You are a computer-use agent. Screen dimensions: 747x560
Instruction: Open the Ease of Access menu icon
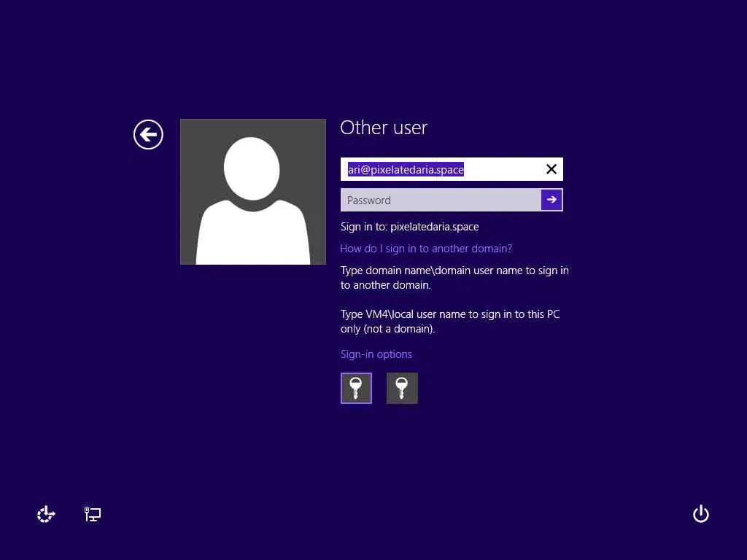(46, 514)
